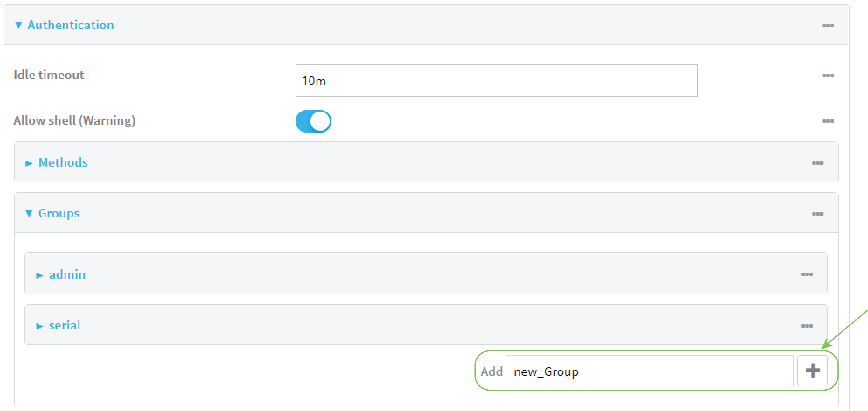
Task: Open the Authentication section options menu
Action: click(x=829, y=25)
